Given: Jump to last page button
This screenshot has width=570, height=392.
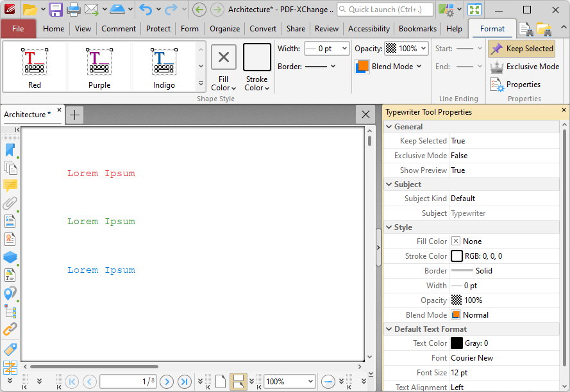Looking at the screenshot, I should [184, 382].
